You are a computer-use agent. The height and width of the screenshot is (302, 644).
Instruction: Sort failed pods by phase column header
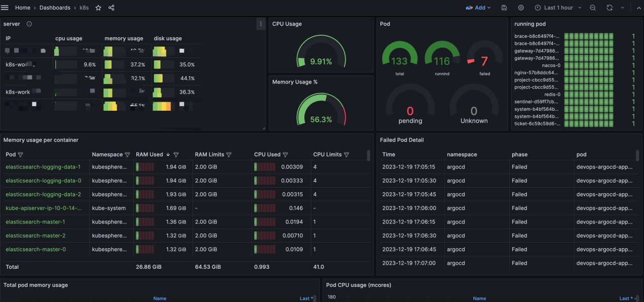pos(520,155)
